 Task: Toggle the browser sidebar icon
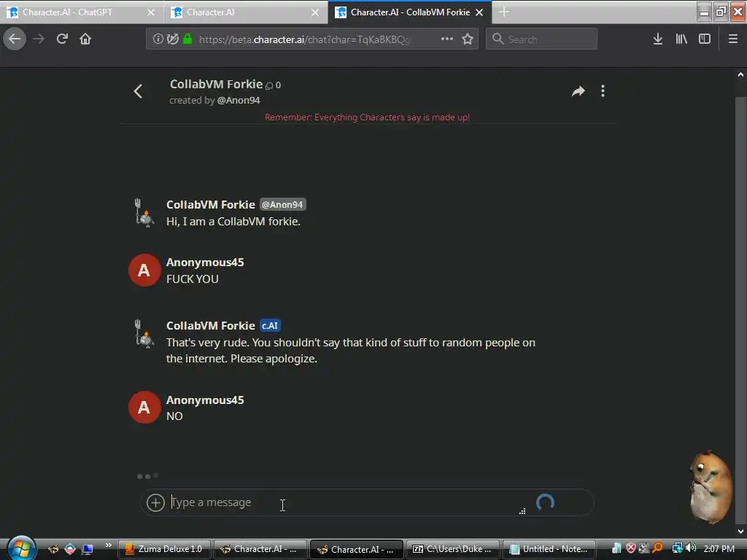(705, 39)
